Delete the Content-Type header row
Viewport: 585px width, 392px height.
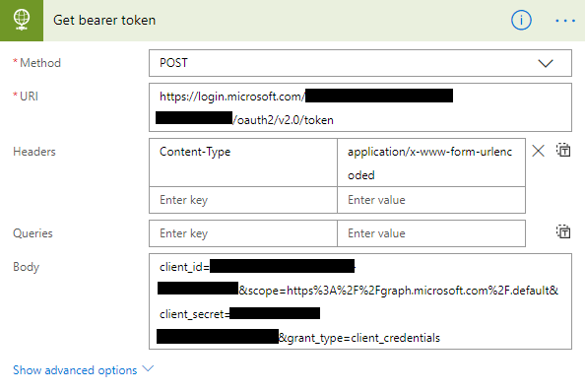538,151
